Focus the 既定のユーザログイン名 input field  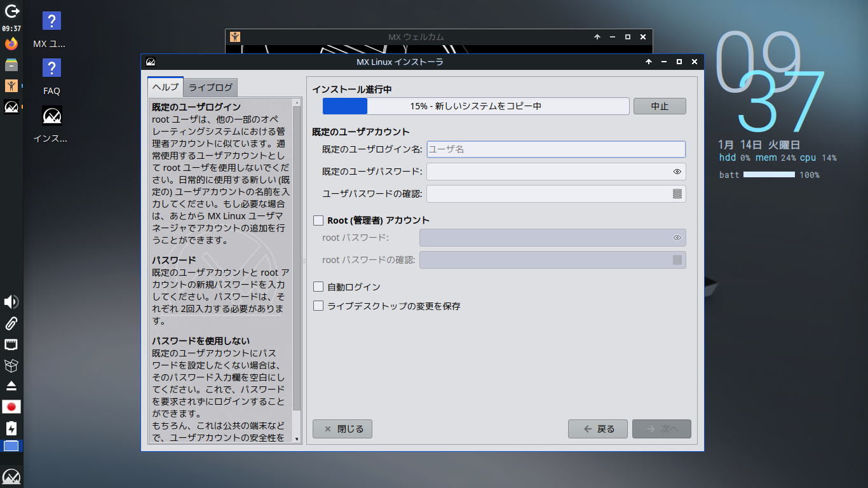click(556, 149)
